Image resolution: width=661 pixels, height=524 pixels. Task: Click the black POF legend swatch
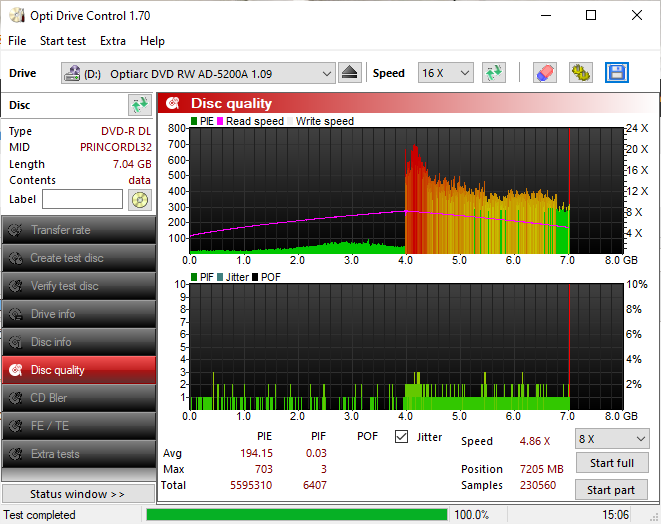[x=255, y=277]
